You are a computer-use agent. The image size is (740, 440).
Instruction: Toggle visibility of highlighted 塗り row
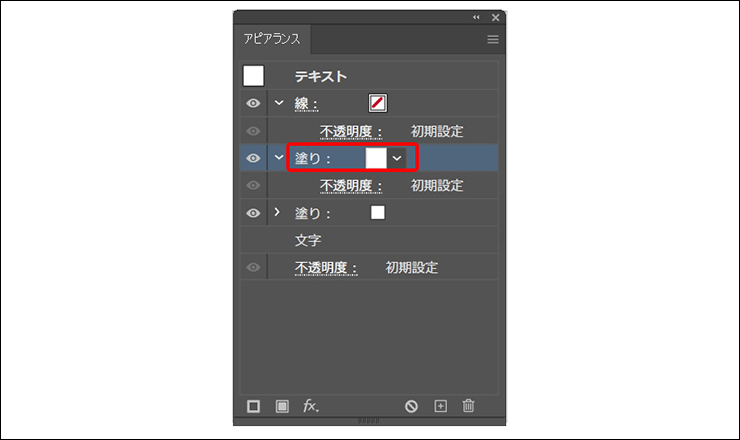(x=254, y=158)
